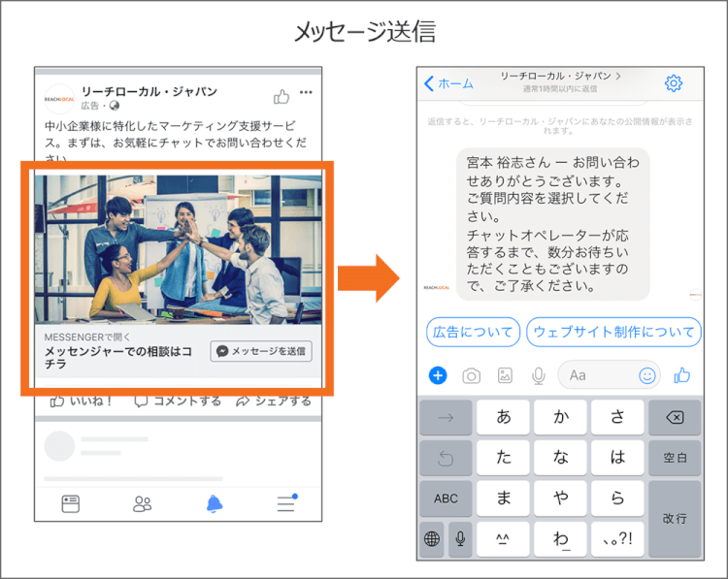Click the リーチローカル・ジャパン page name in the ad

point(149,91)
